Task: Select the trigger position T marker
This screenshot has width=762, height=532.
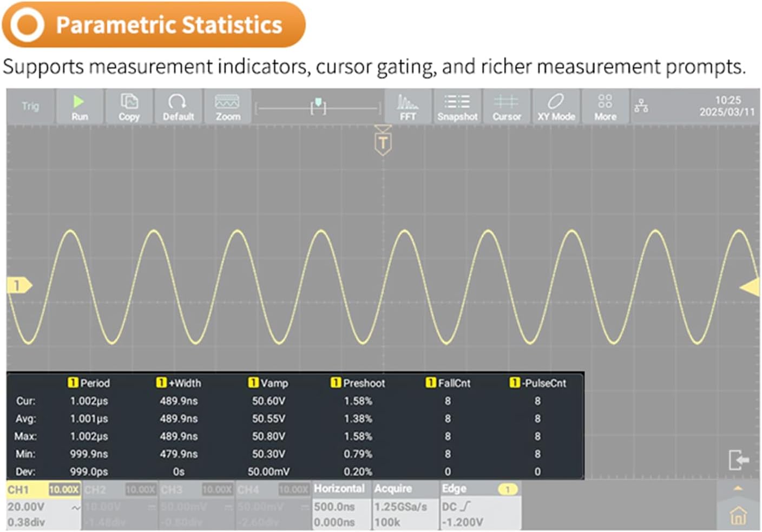Action: [383, 141]
